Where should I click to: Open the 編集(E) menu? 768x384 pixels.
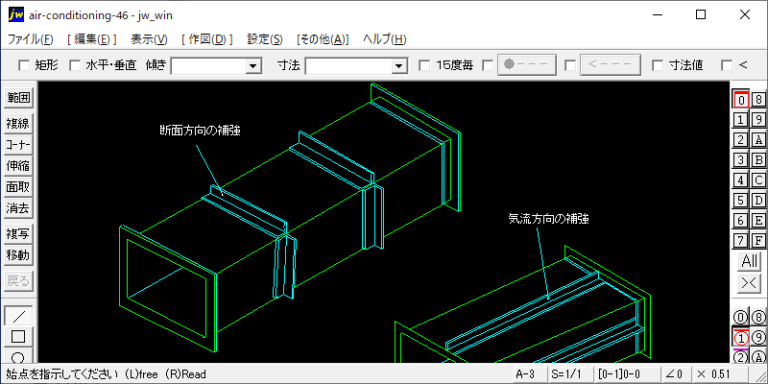coord(92,40)
